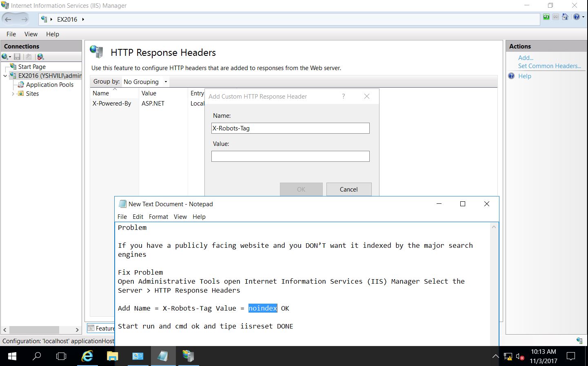Click the EX2016 server icon in tree
588x366 pixels.
[x=13, y=75]
